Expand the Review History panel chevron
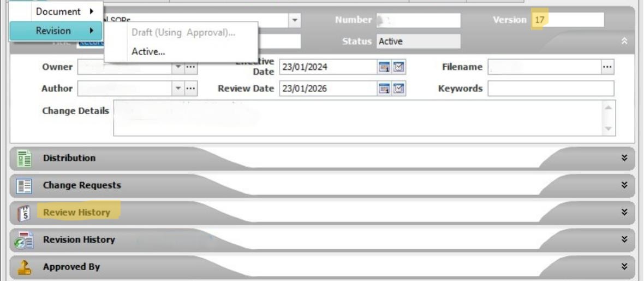Screen dimensions: 644x281 pos(624,212)
